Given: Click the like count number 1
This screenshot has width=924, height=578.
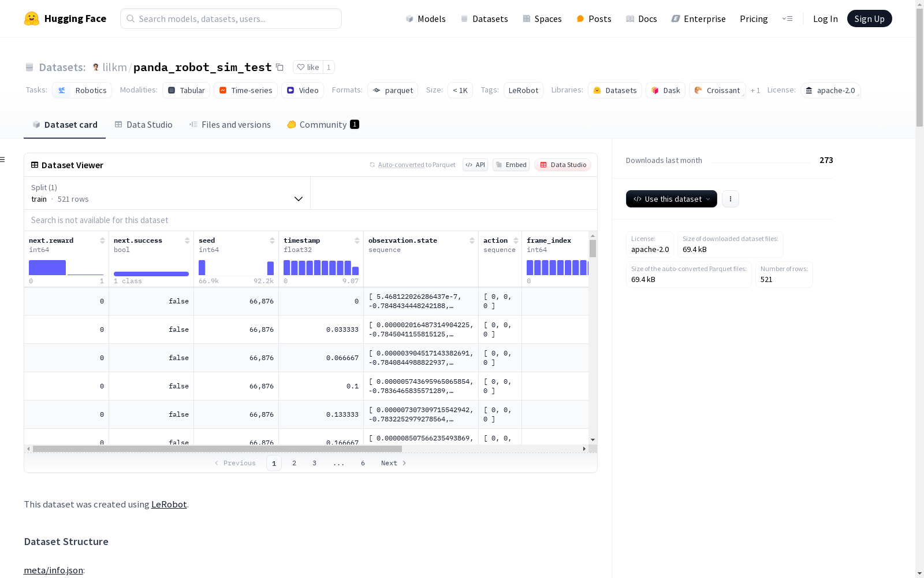Looking at the screenshot, I should 329,67.
